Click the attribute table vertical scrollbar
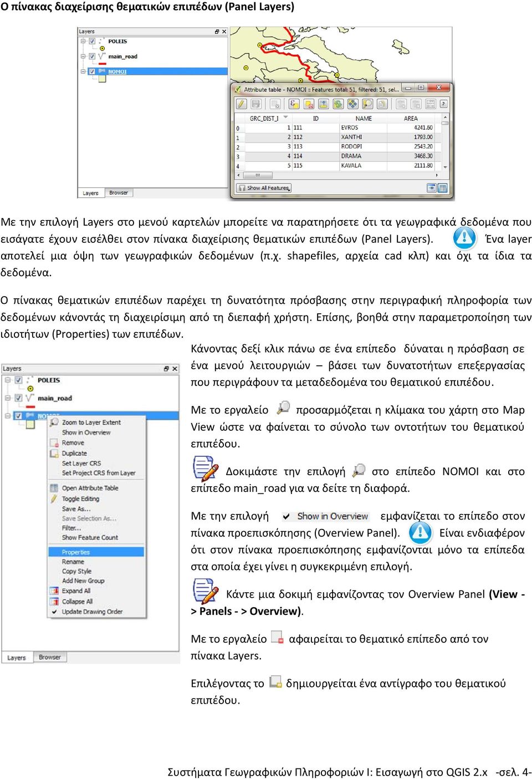532x779 pixels. [444, 142]
